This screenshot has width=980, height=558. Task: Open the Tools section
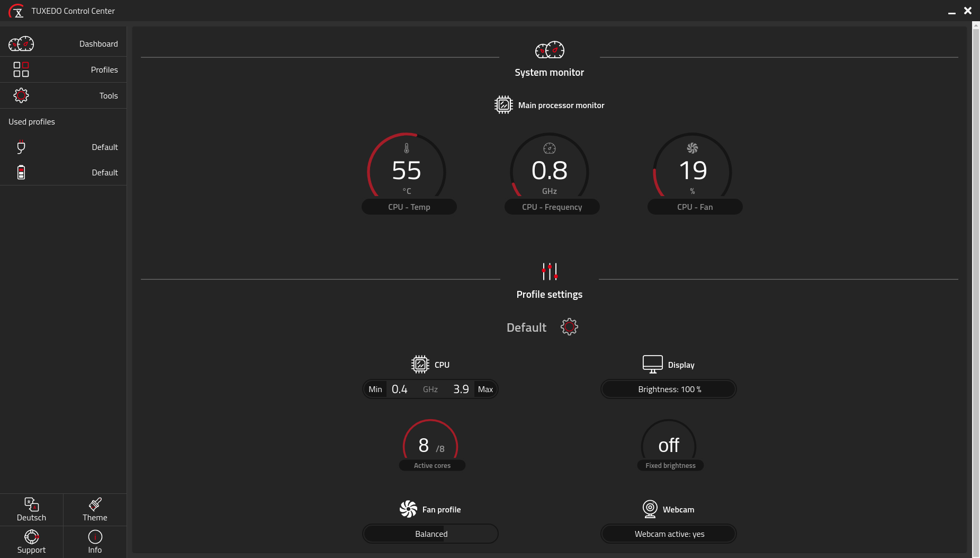[63, 95]
